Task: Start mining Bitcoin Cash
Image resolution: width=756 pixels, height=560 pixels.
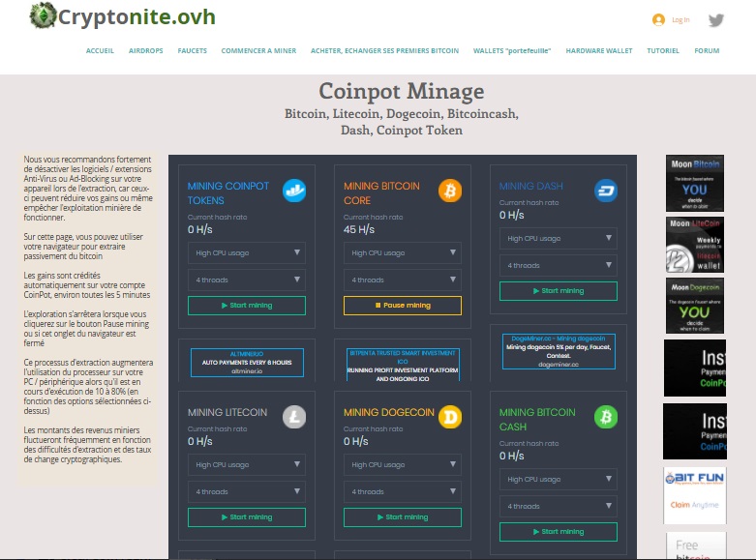Action: tap(559, 532)
